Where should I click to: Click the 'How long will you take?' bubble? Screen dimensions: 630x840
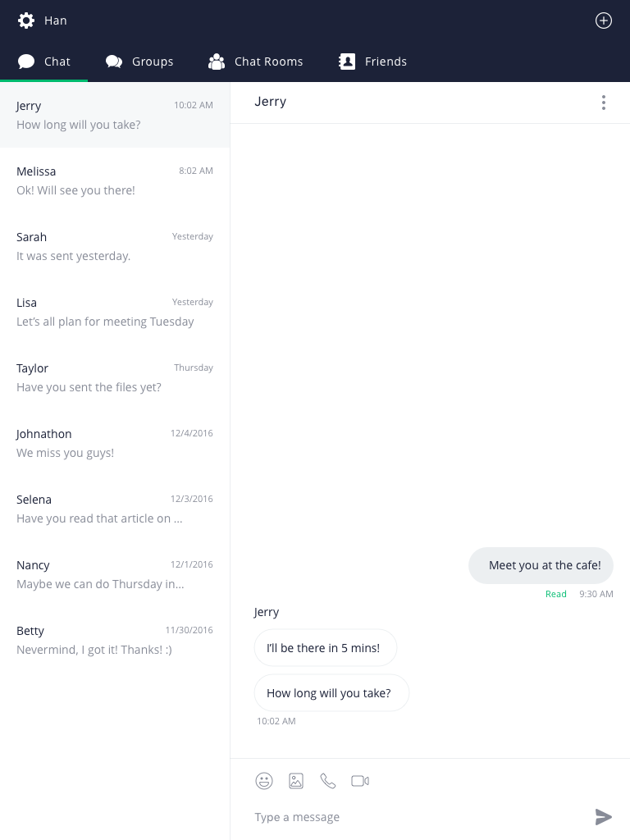(331, 692)
